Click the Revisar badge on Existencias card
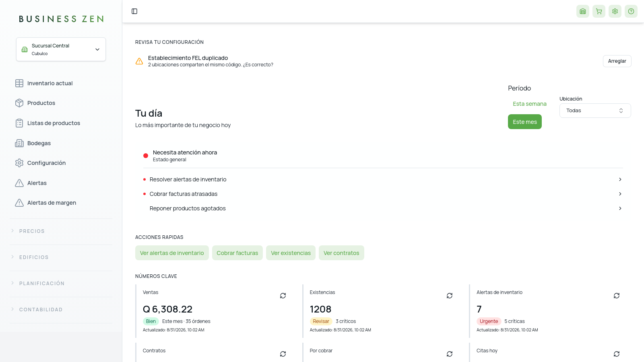 [321, 321]
